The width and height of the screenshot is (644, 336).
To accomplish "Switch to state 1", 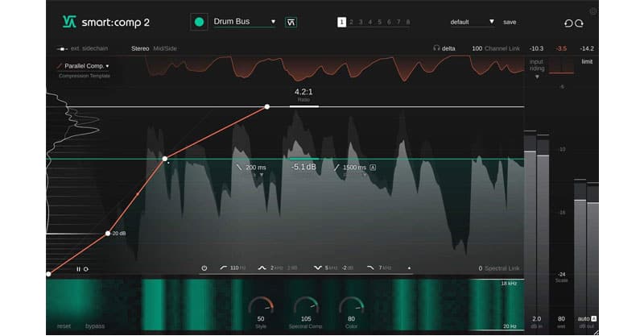I will (x=341, y=23).
